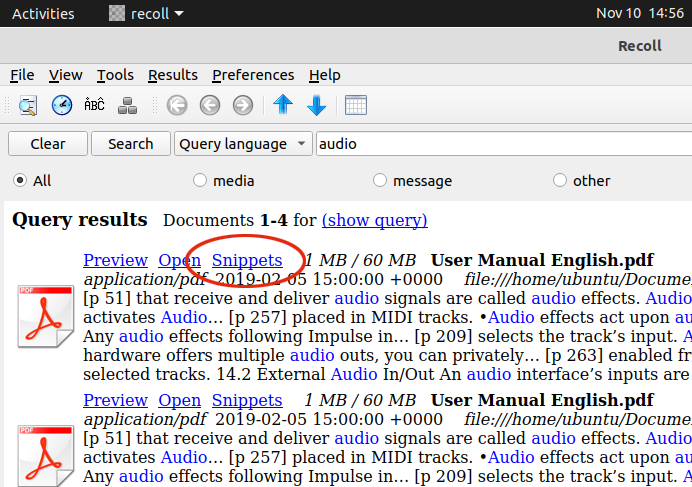This screenshot has height=487, width=692.
Task: Go to first results page icon
Action: tap(177, 106)
